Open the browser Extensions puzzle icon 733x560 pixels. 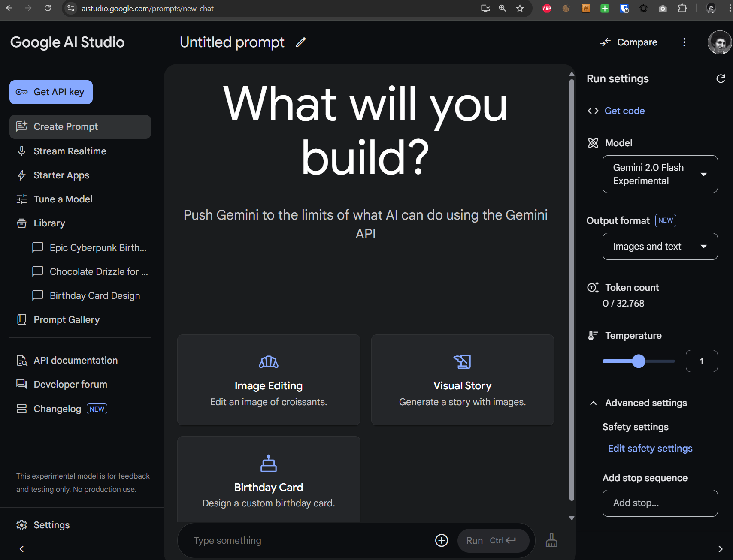682,8
